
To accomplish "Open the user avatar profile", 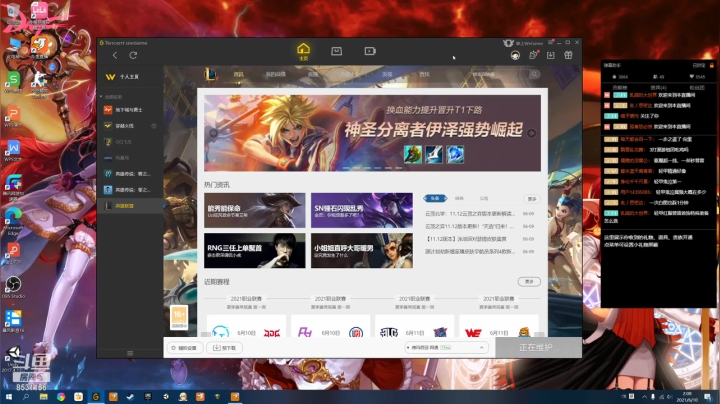I will 515,56.
